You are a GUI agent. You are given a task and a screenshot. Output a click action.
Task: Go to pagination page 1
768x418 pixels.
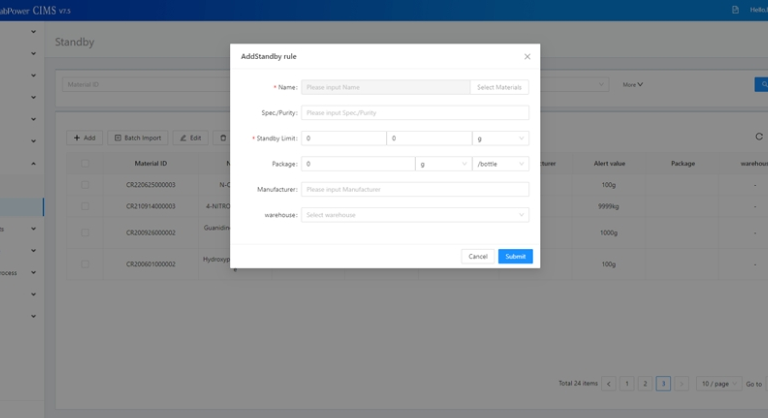(x=627, y=384)
